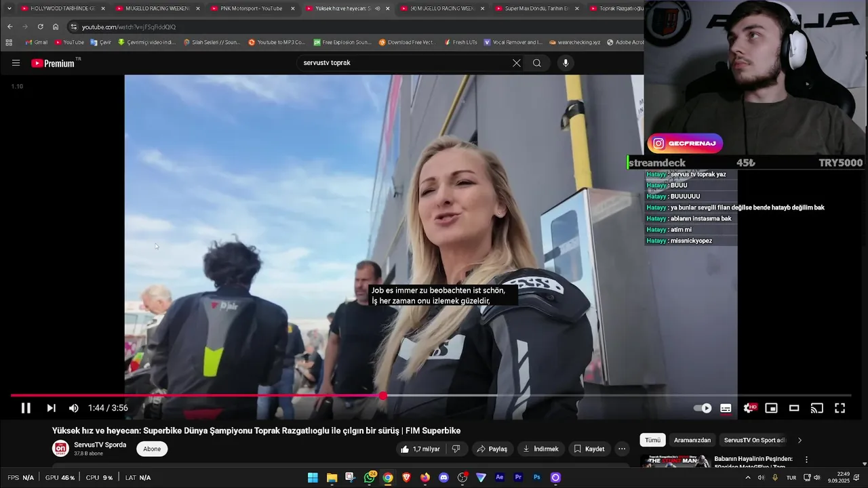The width and height of the screenshot is (868, 488).
Task: Open ServusTV Sporda channel avatar
Action: (60, 449)
